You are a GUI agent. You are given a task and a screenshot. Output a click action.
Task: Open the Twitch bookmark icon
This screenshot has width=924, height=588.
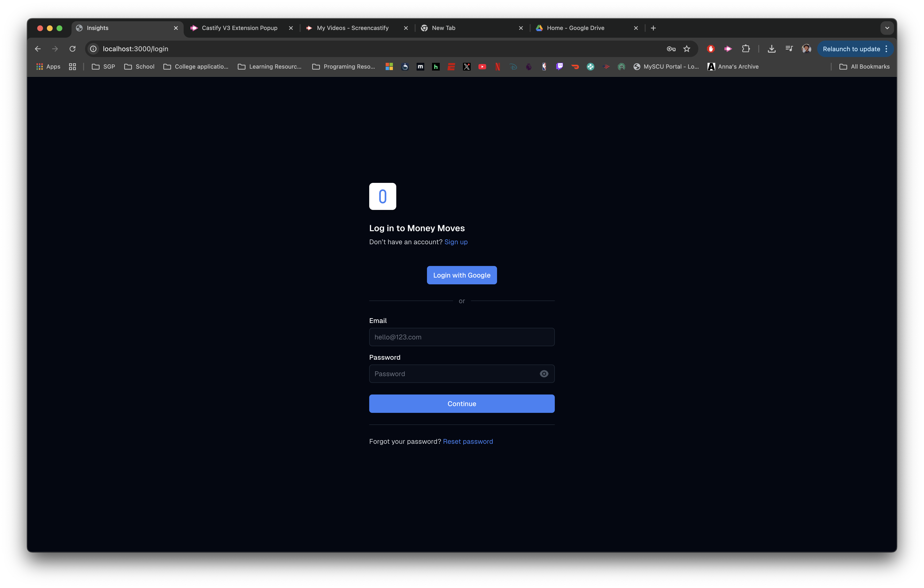click(x=559, y=67)
